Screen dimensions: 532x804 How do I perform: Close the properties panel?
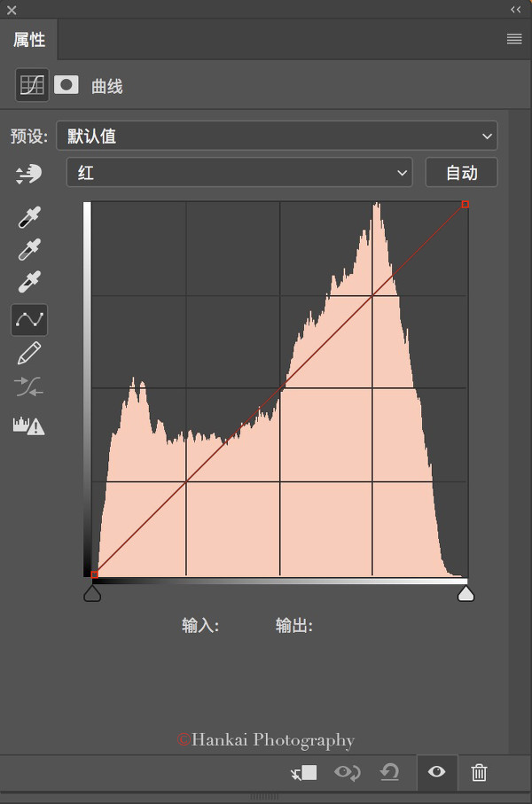(12, 10)
